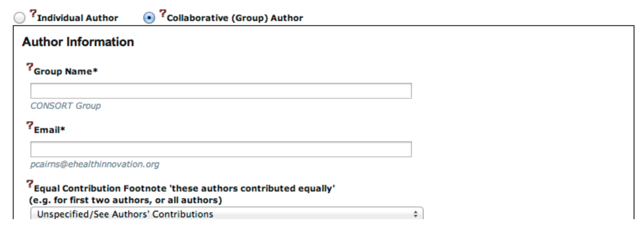The height and width of the screenshot is (239, 644).
Task: Focus the Group Name text field
Action: [221, 91]
